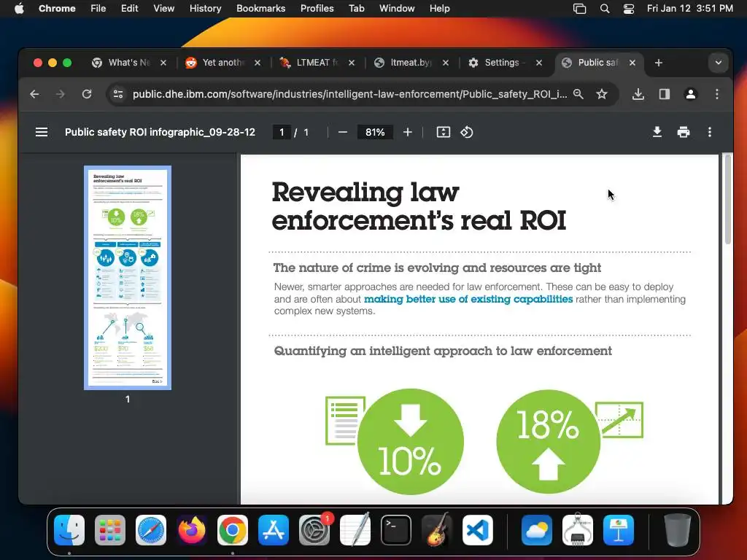Open Keynote from the Dock
The width and height of the screenshot is (747, 560).
(619, 530)
